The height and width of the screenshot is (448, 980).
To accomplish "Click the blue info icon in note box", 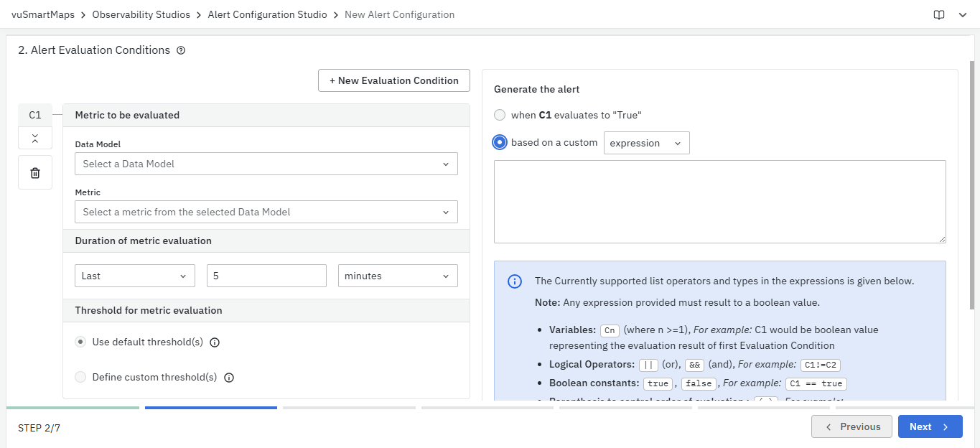I will [515, 281].
